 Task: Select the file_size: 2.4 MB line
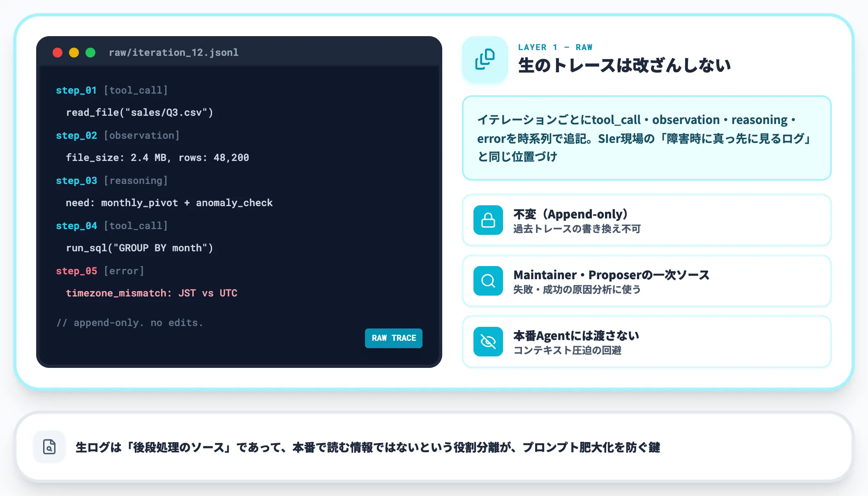tap(157, 158)
